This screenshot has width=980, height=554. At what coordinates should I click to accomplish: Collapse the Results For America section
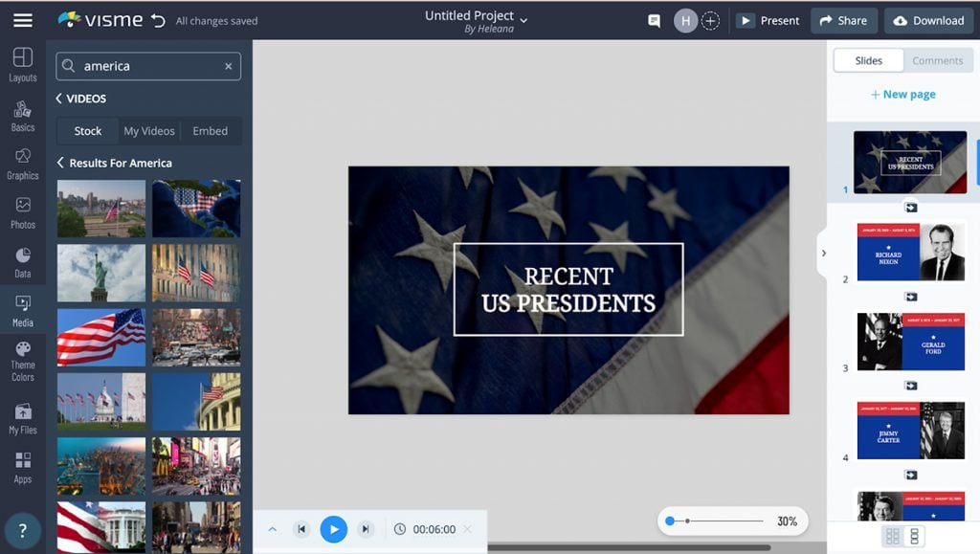59,163
